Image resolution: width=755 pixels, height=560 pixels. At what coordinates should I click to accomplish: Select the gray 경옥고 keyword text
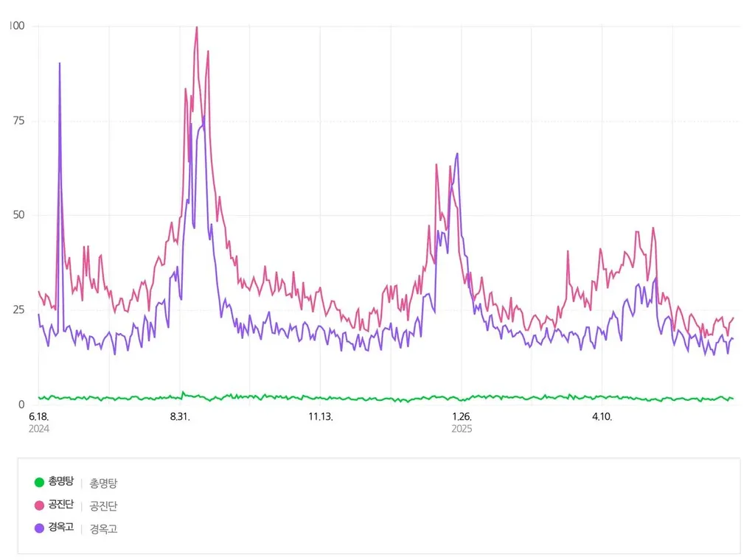coord(103,529)
